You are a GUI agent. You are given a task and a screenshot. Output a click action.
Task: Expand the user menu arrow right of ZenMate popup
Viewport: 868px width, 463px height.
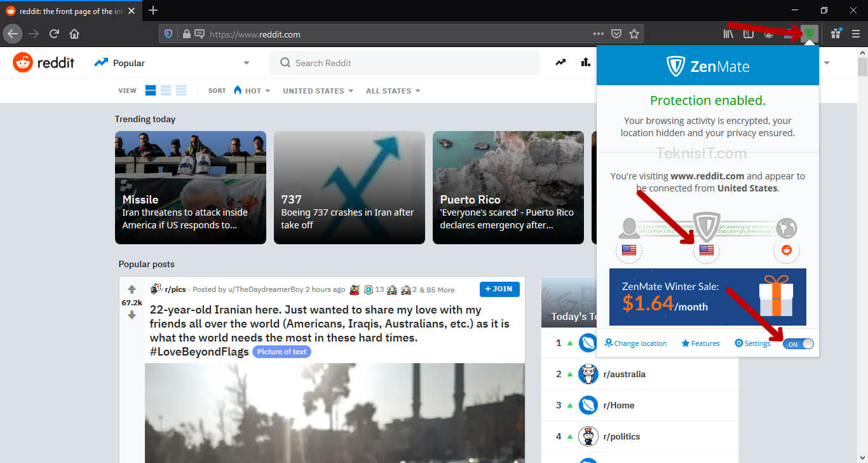(x=827, y=63)
